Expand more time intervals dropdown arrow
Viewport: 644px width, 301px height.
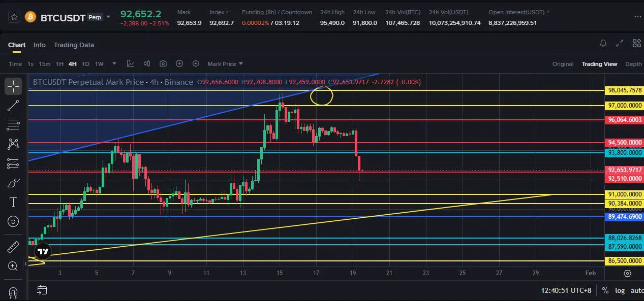114,64
